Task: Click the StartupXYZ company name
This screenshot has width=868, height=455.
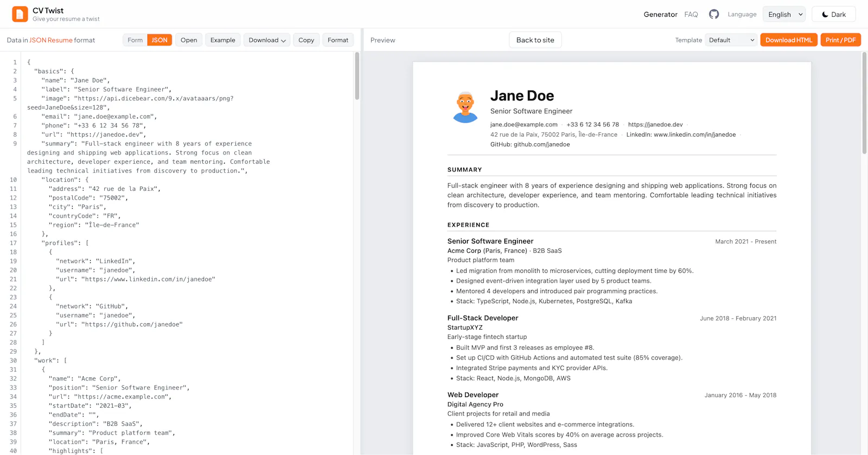Action: (x=465, y=328)
